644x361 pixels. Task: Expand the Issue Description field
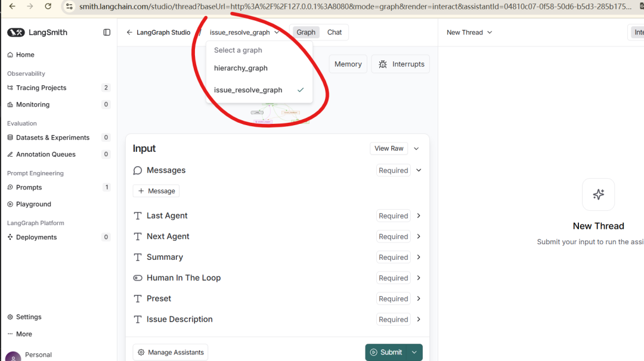[x=419, y=319]
